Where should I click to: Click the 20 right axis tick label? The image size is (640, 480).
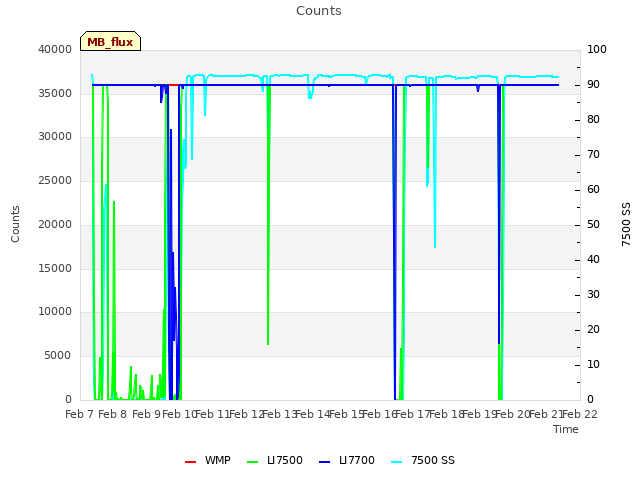(593, 329)
